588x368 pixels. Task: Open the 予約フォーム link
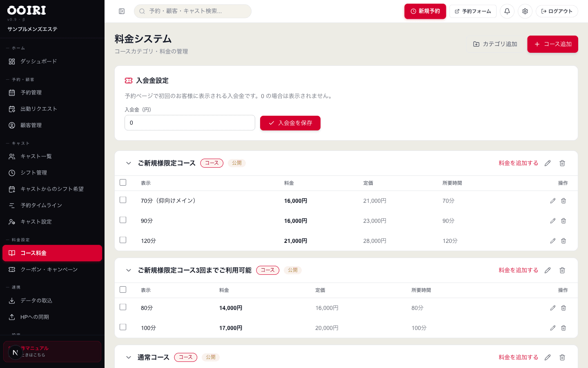tap(473, 11)
